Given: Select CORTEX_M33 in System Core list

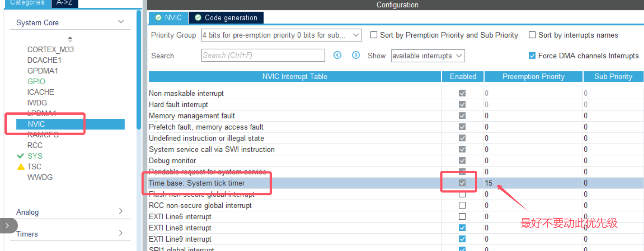Looking at the screenshot, I should tap(50, 49).
